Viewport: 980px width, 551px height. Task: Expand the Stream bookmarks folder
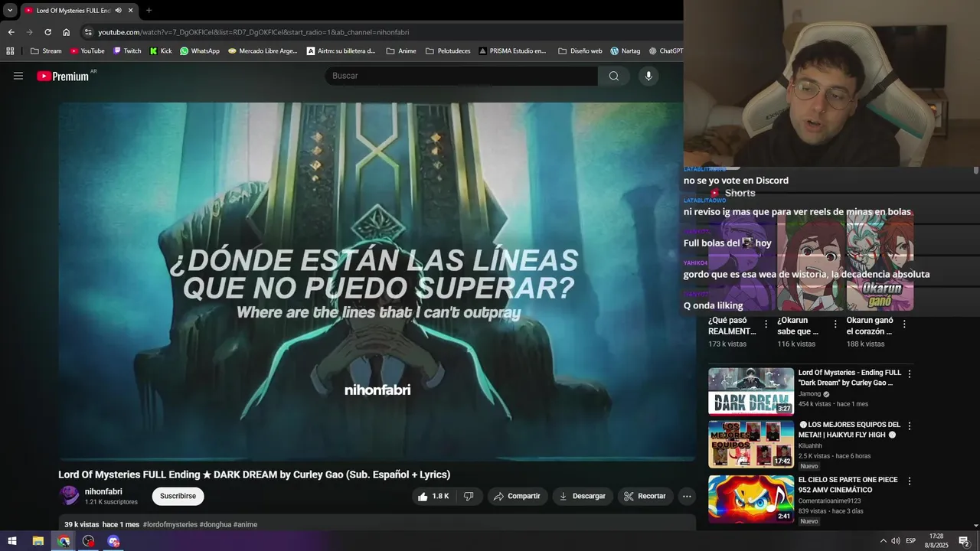pyautogui.click(x=46, y=51)
